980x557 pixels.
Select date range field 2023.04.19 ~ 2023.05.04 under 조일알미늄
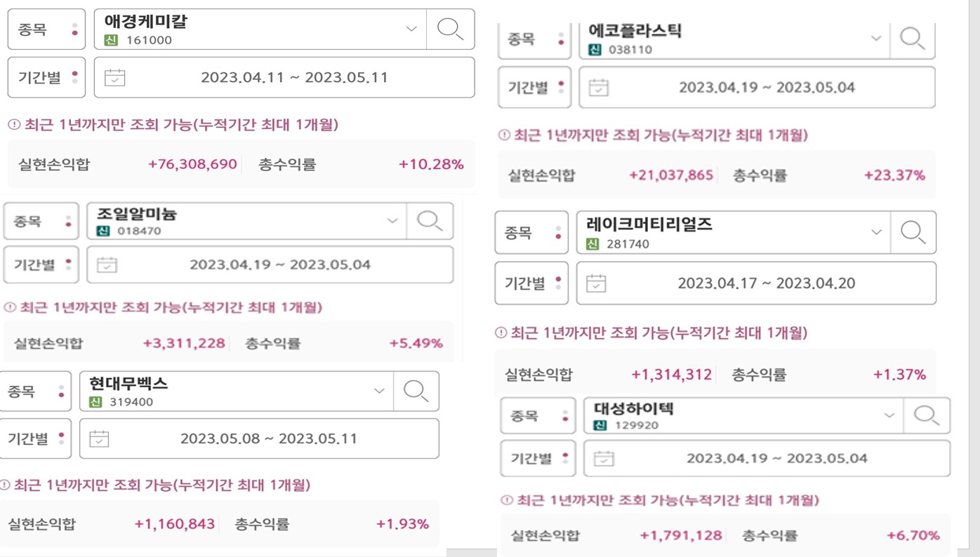click(270, 265)
